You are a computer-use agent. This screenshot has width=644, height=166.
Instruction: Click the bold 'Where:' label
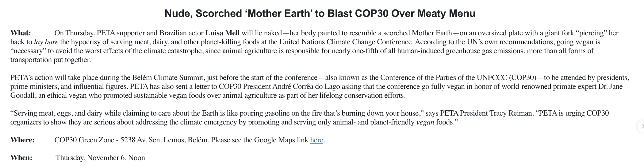(x=22, y=140)
